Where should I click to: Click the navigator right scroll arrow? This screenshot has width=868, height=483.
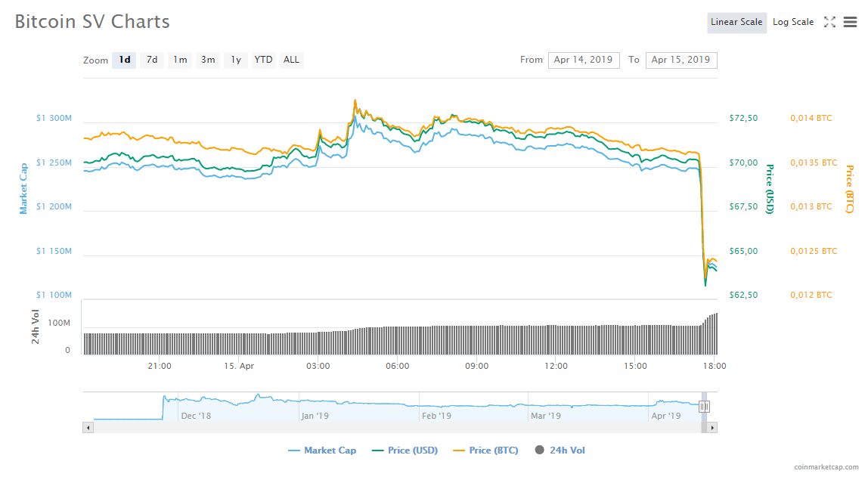pos(712,427)
